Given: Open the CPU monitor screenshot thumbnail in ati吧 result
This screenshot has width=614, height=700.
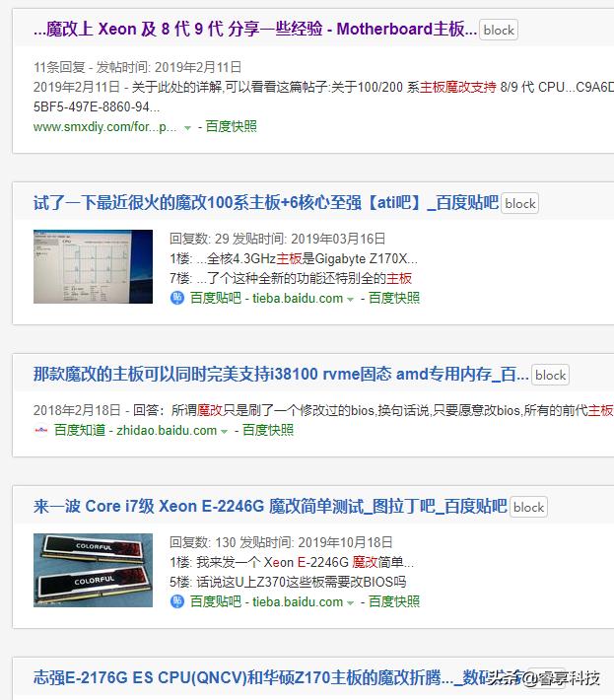Looking at the screenshot, I should [x=93, y=266].
